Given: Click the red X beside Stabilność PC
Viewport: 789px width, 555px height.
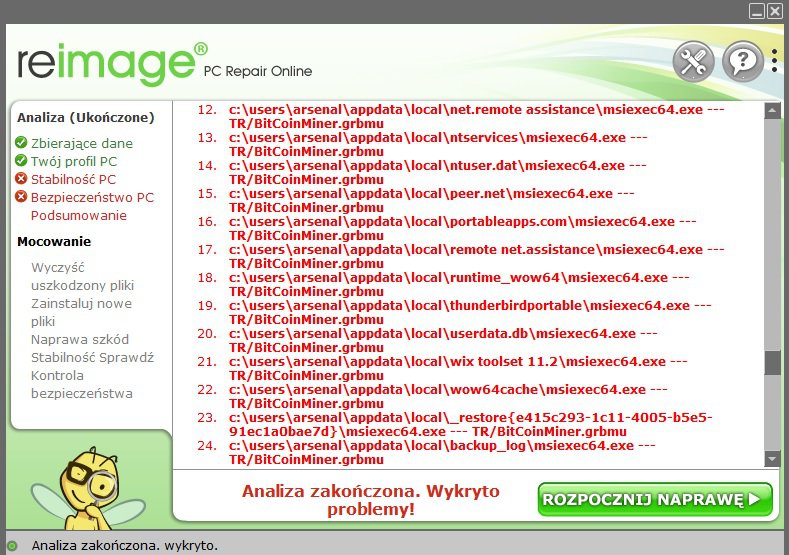Looking at the screenshot, I should [x=21, y=179].
